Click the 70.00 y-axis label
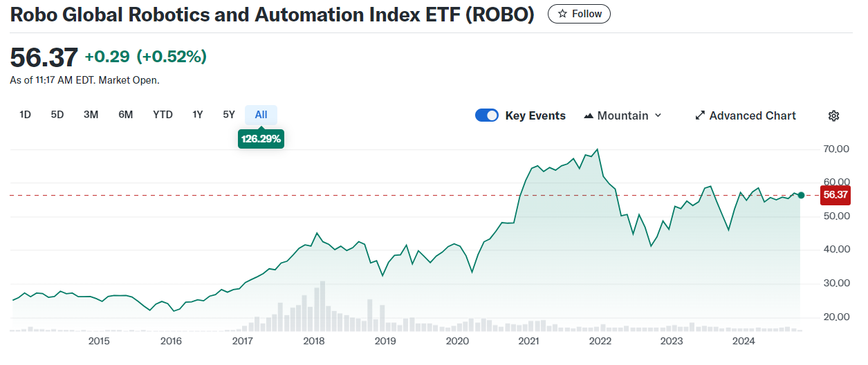The image size is (868, 365). coord(836,149)
